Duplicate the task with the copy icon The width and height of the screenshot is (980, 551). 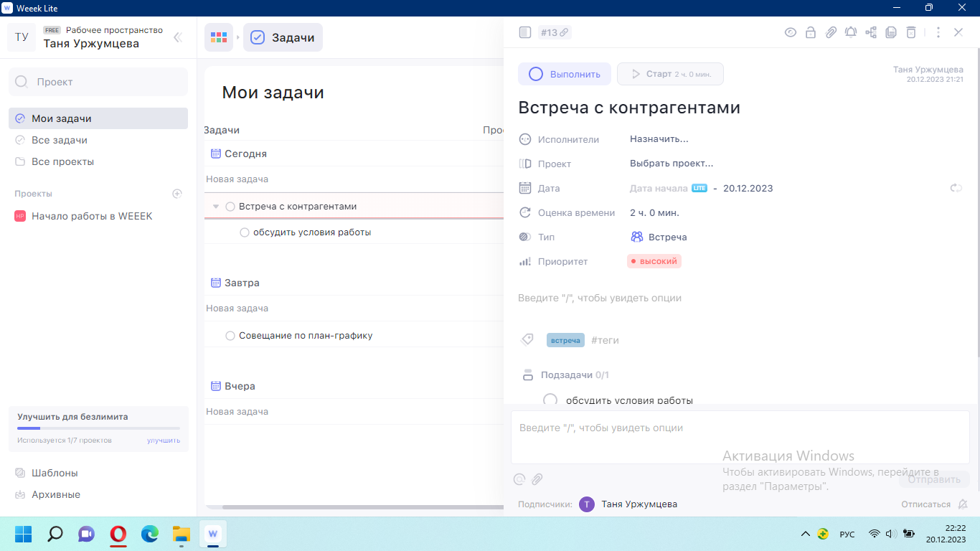[x=891, y=32]
